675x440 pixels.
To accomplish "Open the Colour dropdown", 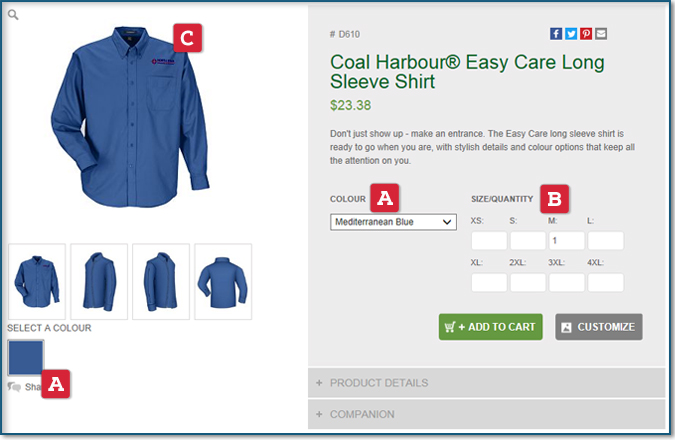I will [393, 222].
